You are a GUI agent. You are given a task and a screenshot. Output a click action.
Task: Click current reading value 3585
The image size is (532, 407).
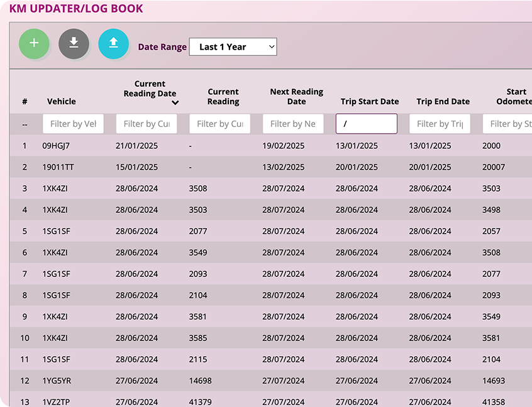(x=198, y=338)
